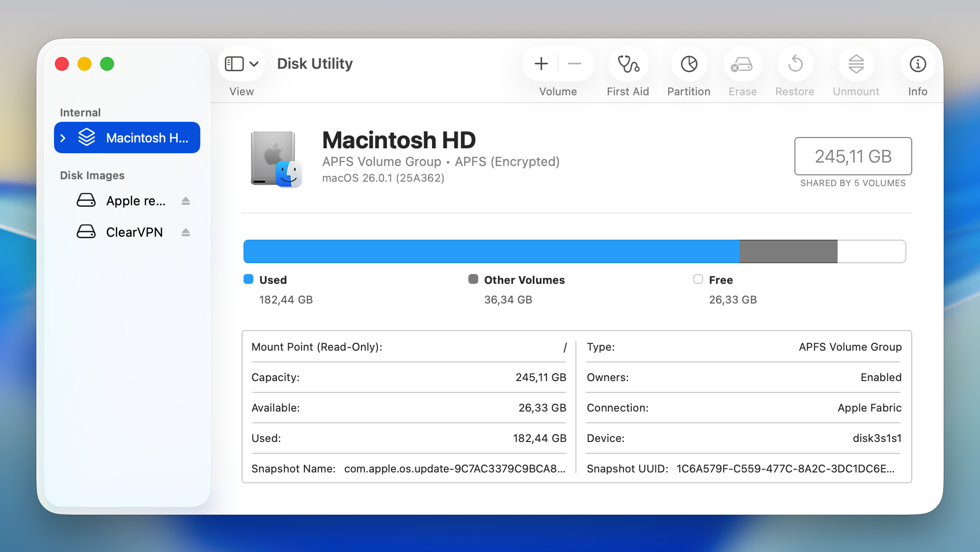
Task: Eject the ClearVPN disk image
Action: pyautogui.click(x=186, y=232)
